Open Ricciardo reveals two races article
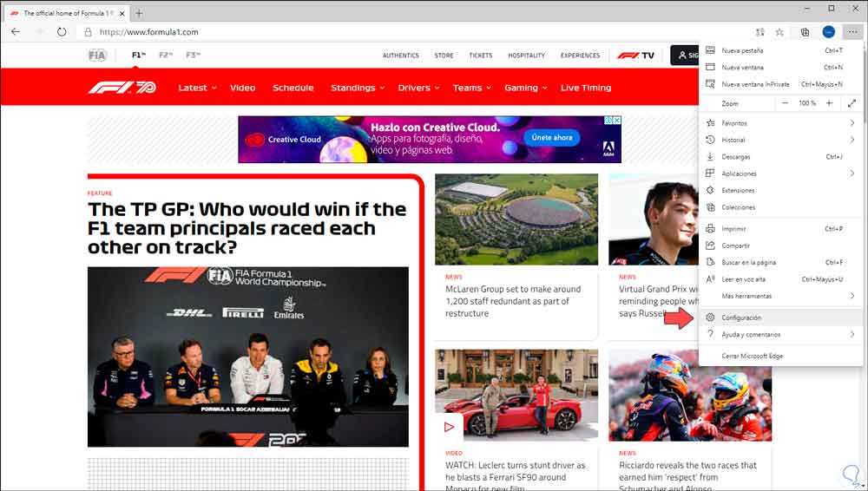This screenshot has width=868, height=491. (x=687, y=476)
